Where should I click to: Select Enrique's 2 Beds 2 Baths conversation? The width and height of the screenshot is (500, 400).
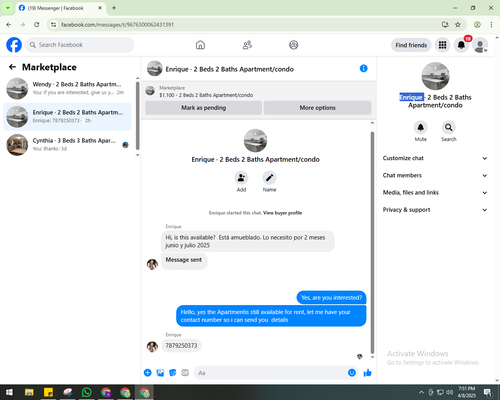click(x=68, y=117)
